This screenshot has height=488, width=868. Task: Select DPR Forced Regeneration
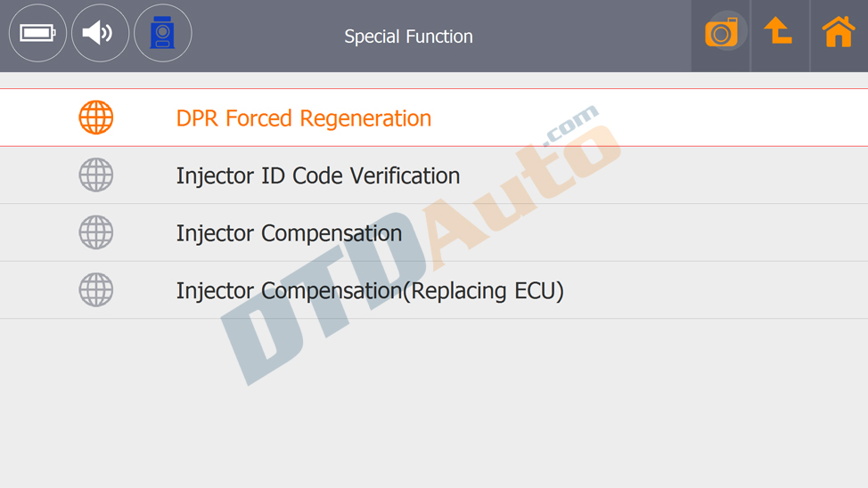pyautogui.click(x=303, y=118)
